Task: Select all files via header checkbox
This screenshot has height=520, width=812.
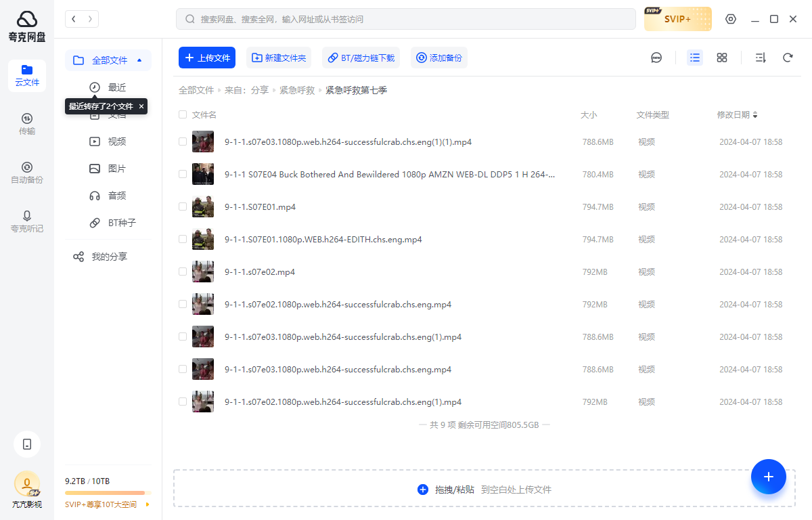Action: [x=183, y=114]
